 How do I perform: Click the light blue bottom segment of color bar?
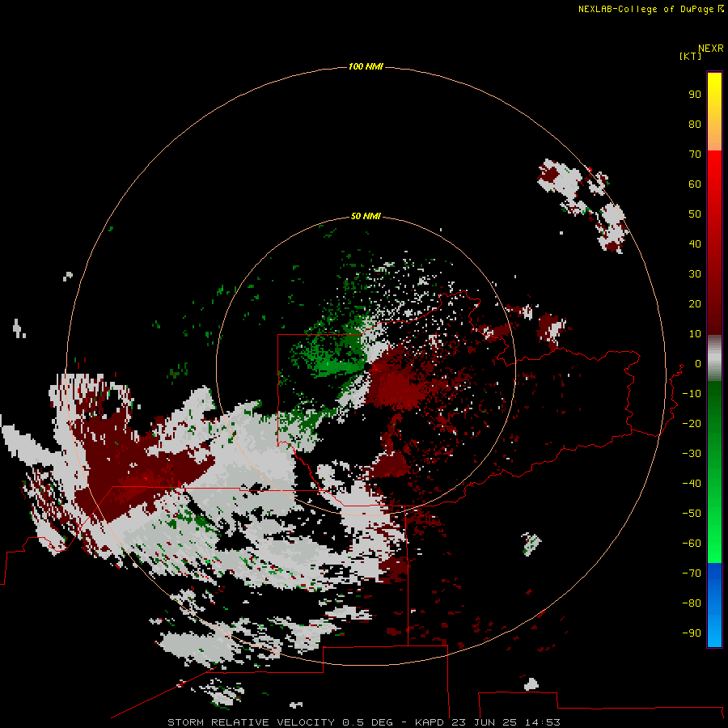pos(714,605)
